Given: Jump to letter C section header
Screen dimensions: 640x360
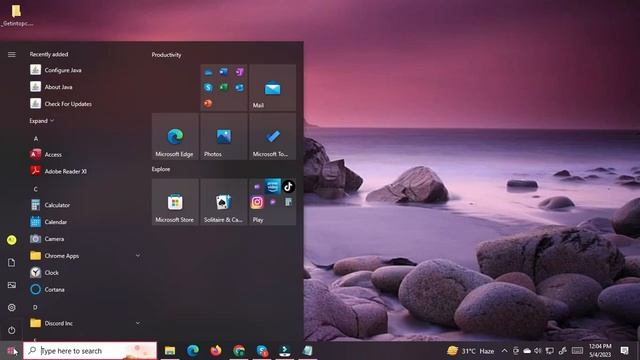Looking at the screenshot, I should pos(36,189).
